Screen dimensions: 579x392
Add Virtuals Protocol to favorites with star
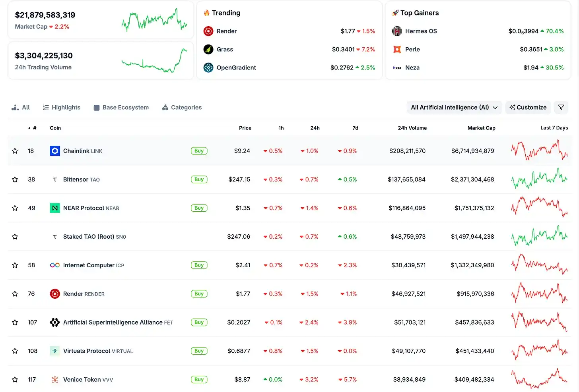coord(15,351)
